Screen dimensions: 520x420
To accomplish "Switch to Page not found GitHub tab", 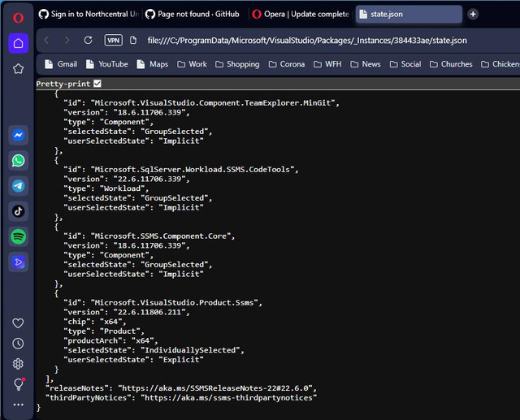I will [x=195, y=14].
